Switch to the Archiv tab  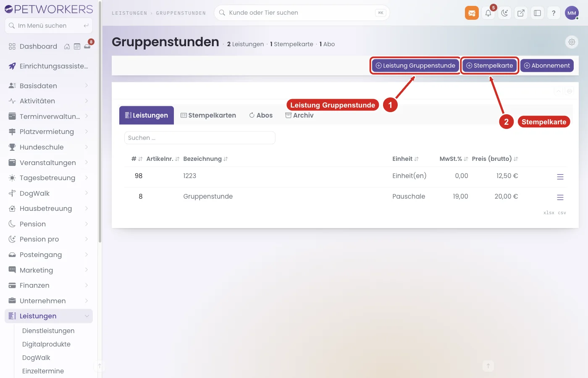point(299,115)
